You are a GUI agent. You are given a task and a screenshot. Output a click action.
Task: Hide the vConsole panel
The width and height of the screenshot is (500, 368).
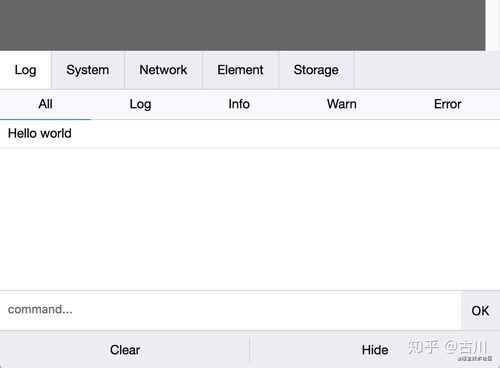click(x=375, y=350)
